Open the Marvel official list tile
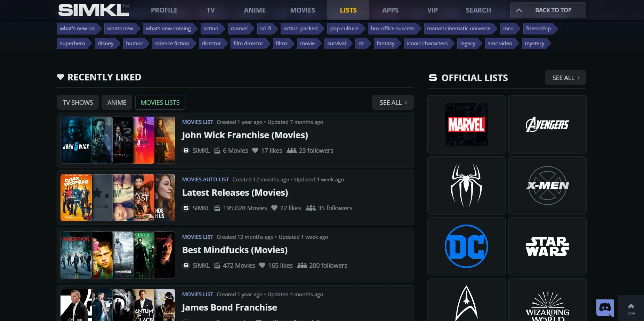 click(x=466, y=124)
